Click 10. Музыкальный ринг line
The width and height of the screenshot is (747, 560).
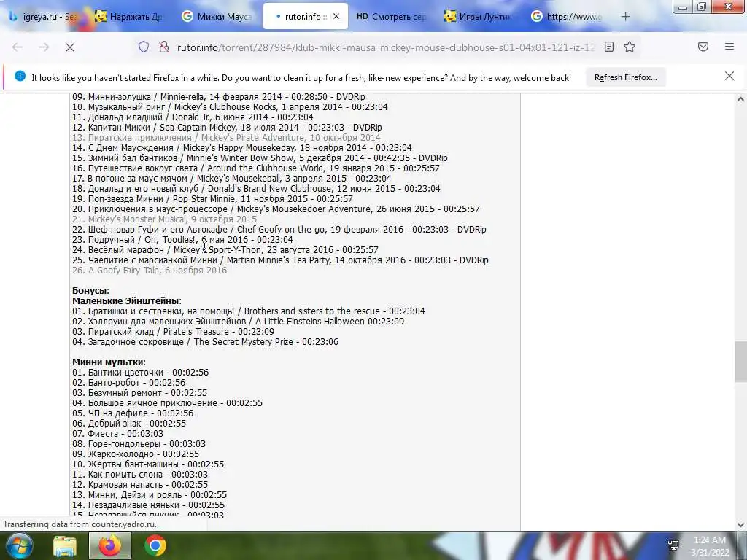[230, 107]
